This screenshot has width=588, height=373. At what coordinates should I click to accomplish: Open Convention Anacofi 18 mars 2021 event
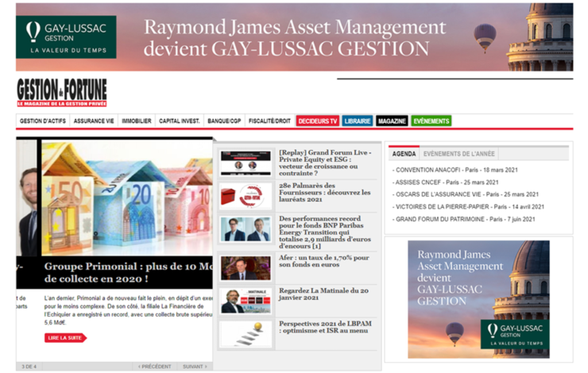(x=455, y=170)
